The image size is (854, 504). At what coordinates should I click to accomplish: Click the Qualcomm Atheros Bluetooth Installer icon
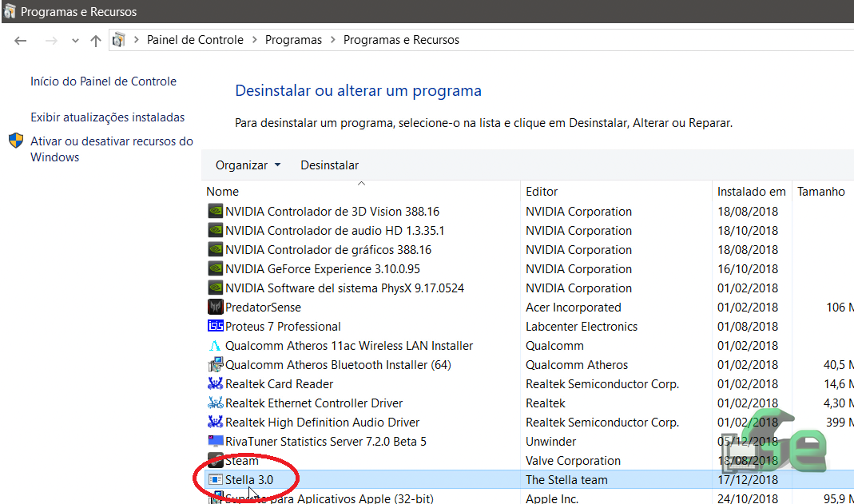[215, 365]
